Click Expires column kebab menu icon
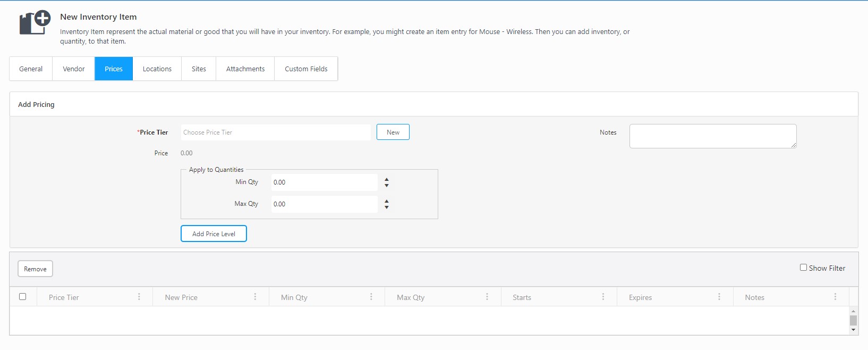Viewport: 868px width, 350px height. pyautogui.click(x=719, y=297)
